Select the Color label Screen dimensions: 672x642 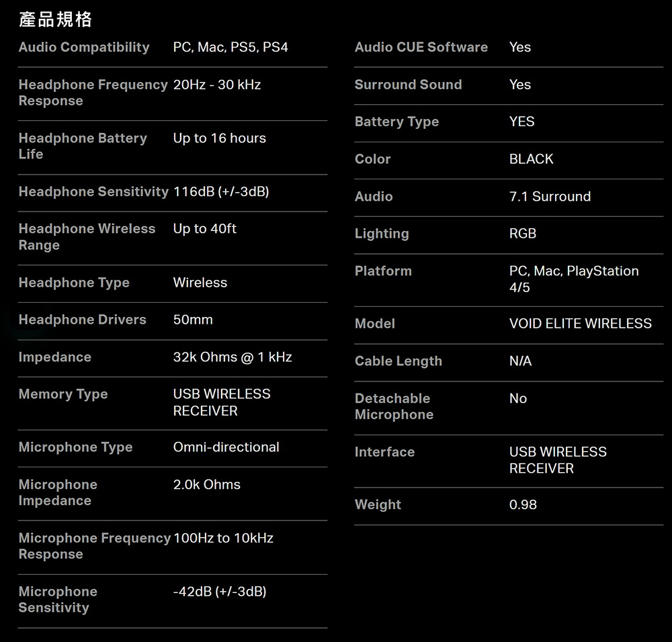click(x=372, y=159)
